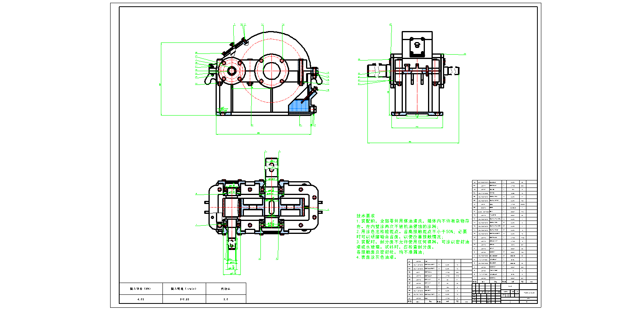The height and width of the screenshot is (318, 644).
Task: Select technical requirement line 2 about 50% contact
Action: (411, 232)
